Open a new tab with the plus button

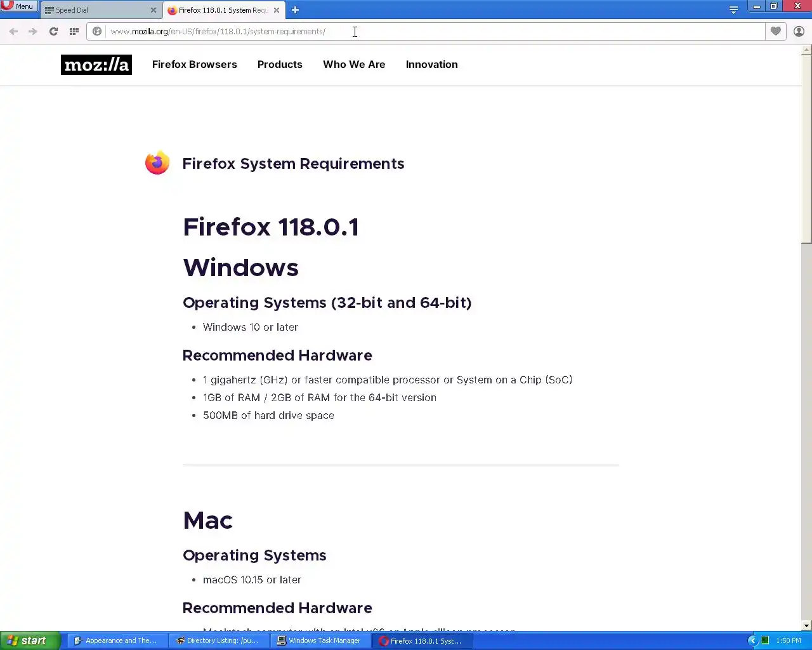click(295, 10)
